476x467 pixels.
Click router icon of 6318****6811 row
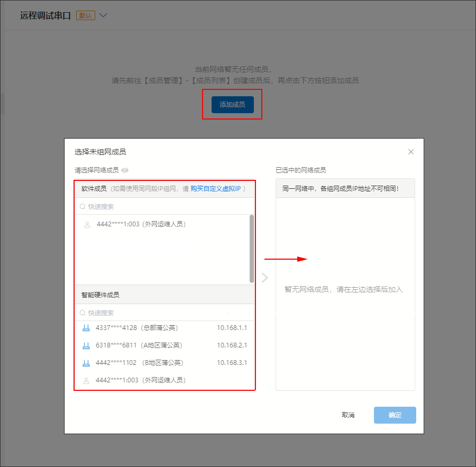(x=86, y=345)
